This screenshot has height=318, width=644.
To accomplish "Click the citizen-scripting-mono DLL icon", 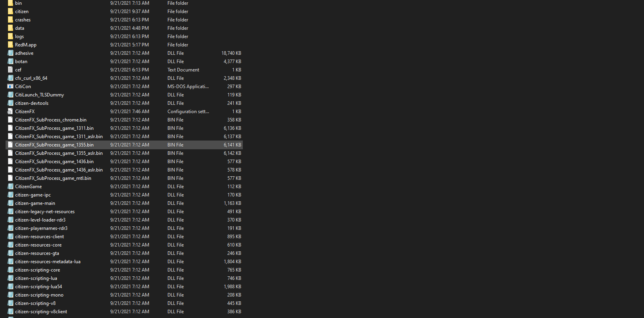I will pyautogui.click(x=10, y=295).
